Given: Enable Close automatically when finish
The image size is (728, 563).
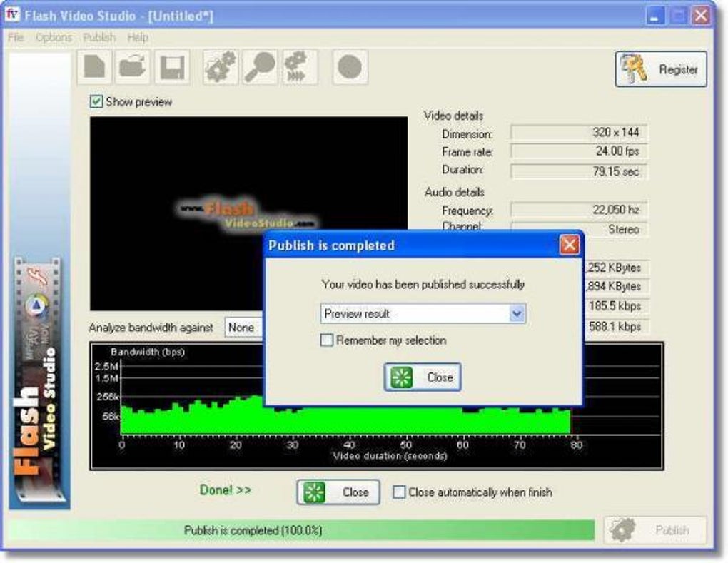Looking at the screenshot, I should [x=399, y=492].
